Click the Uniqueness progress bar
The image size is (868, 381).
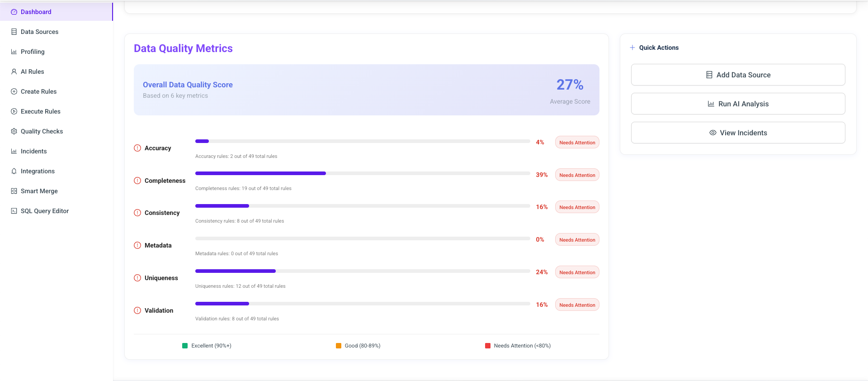[x=363, y=271]
